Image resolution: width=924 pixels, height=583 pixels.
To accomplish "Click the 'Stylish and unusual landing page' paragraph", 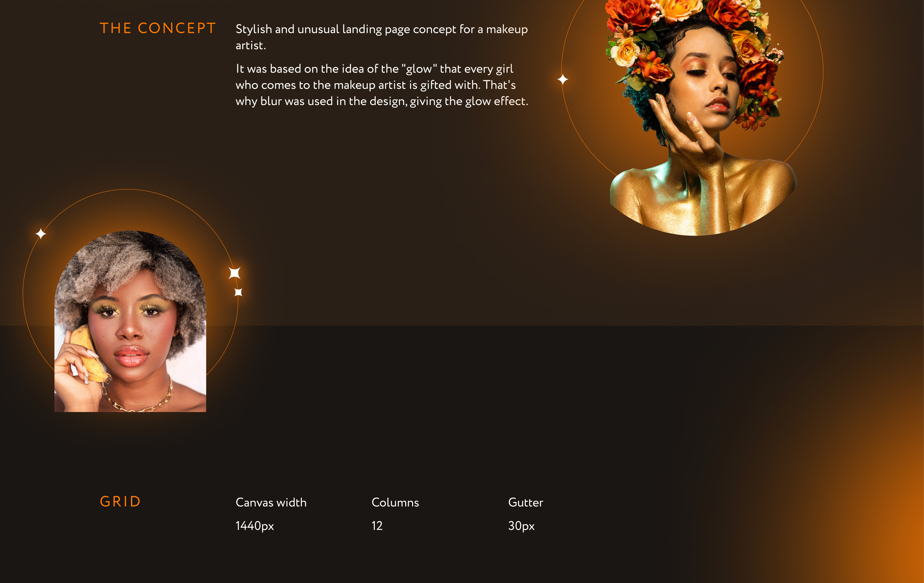I will point(381,37).
